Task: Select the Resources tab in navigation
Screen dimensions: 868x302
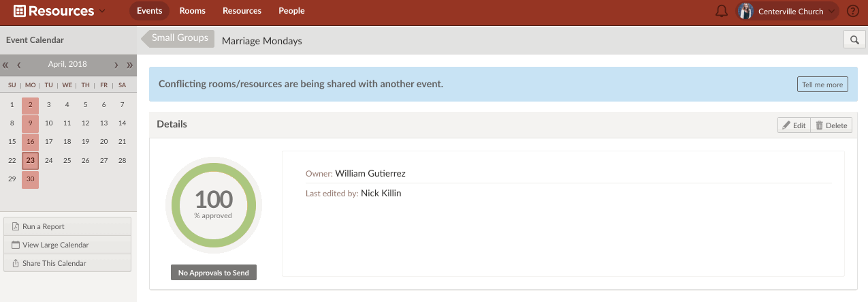Action: click(242, 11)
